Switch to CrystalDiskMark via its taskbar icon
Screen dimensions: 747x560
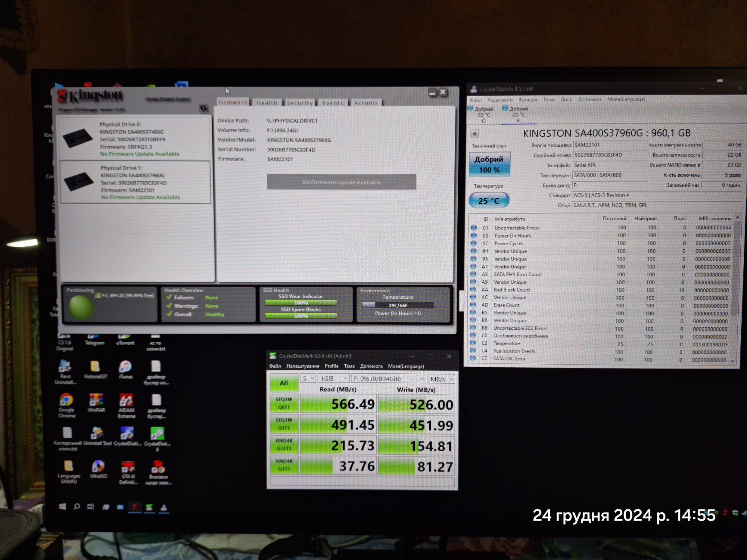(149, 507)
